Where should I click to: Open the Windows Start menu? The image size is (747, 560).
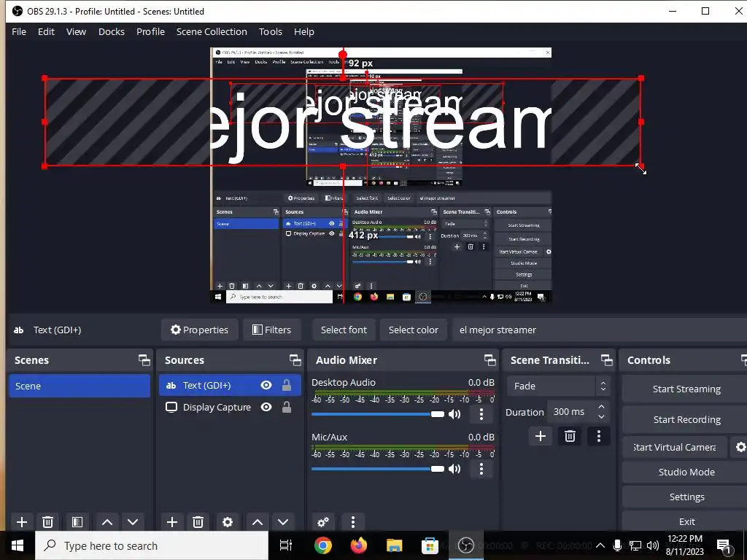18,545
